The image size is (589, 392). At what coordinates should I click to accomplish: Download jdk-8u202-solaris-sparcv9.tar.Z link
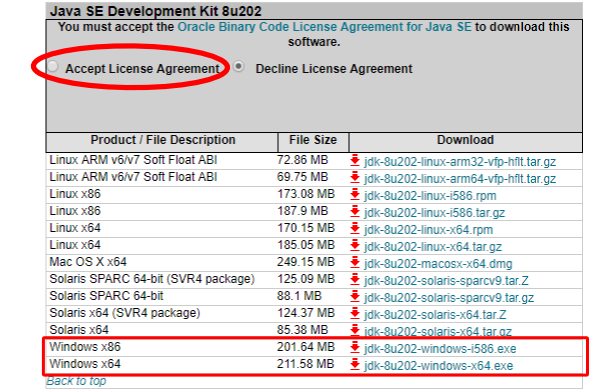pos(446,281)
